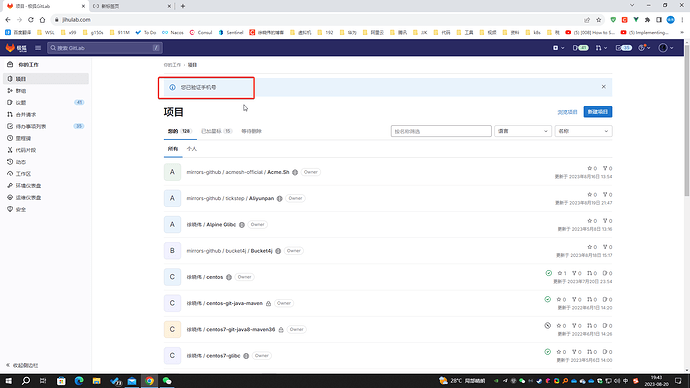Open File Explorer from the taskbar
Image resolution: width=690 pixels, height=388 pixels.
[96, 381]
